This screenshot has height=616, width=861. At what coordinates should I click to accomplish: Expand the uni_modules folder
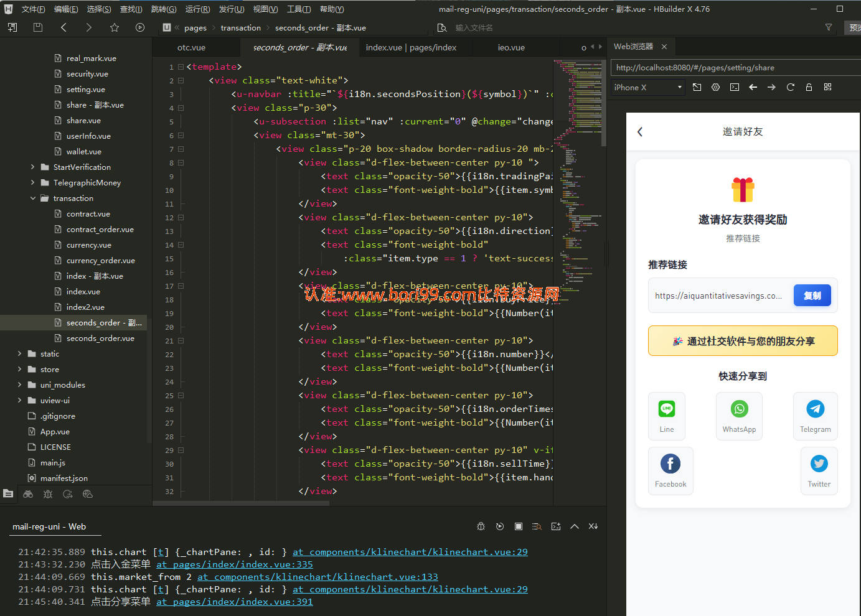[x=19, y=385]
